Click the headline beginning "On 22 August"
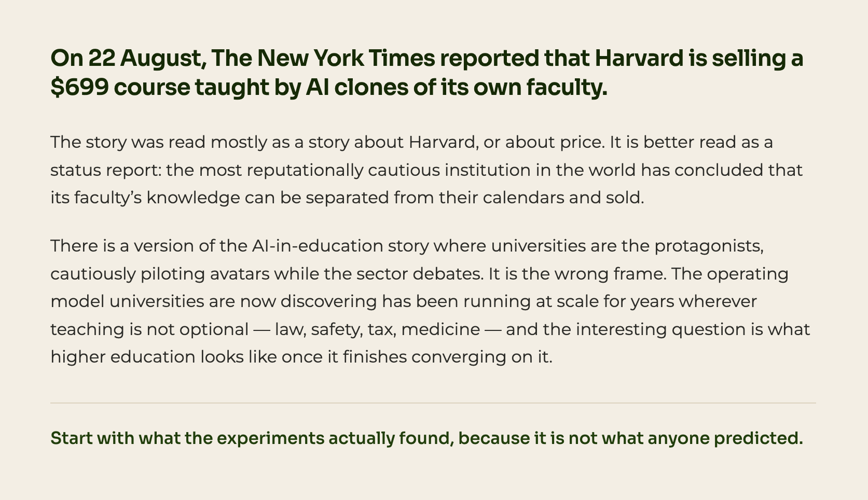 [x=427, y=73]
